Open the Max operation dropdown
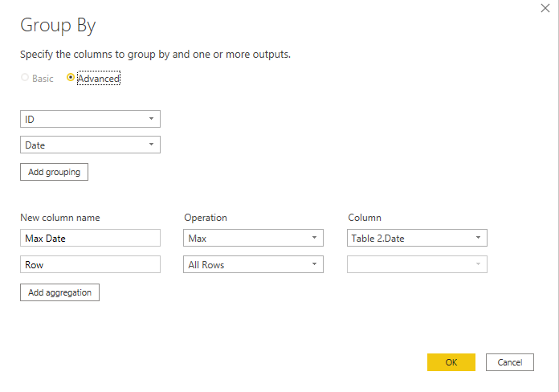559x392 pixels. click(253, 238)
